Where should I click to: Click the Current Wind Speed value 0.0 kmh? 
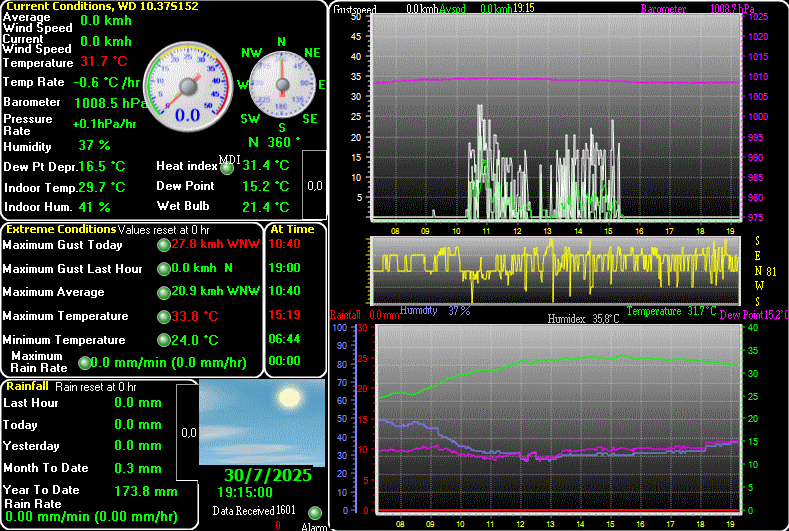[106, 41]
